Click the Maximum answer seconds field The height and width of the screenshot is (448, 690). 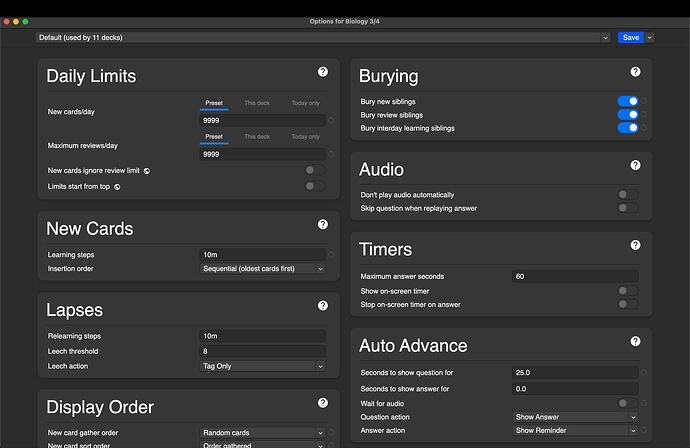click(574, 276)
